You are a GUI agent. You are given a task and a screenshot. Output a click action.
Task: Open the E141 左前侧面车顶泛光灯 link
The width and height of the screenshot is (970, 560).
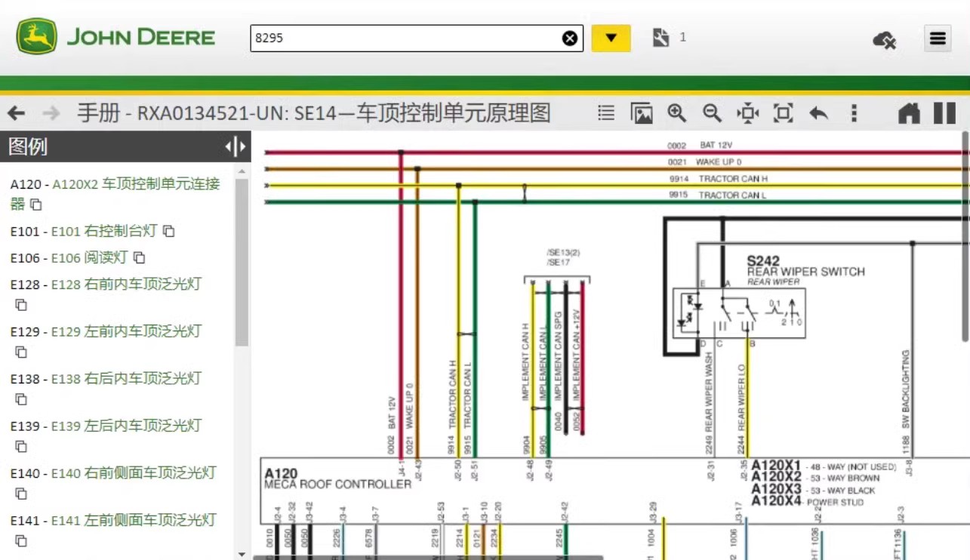pyautogui.click(x=134, y=520)
